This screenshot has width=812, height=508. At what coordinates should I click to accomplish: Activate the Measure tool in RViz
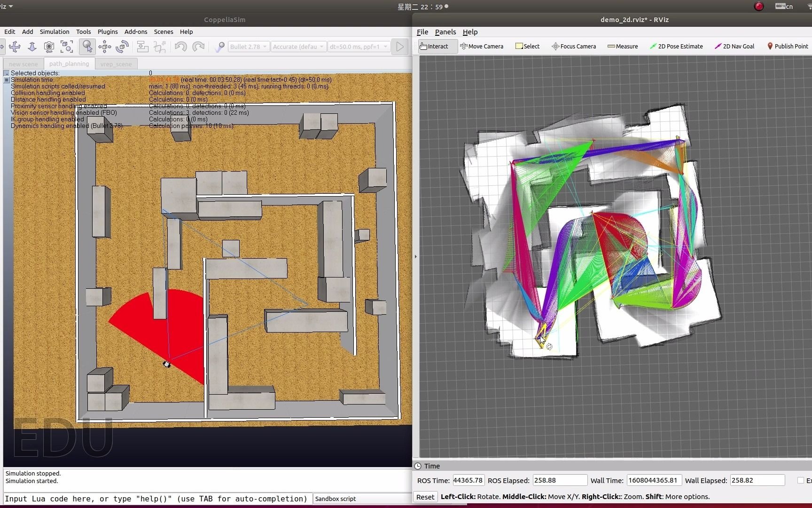tap(622, 46)
